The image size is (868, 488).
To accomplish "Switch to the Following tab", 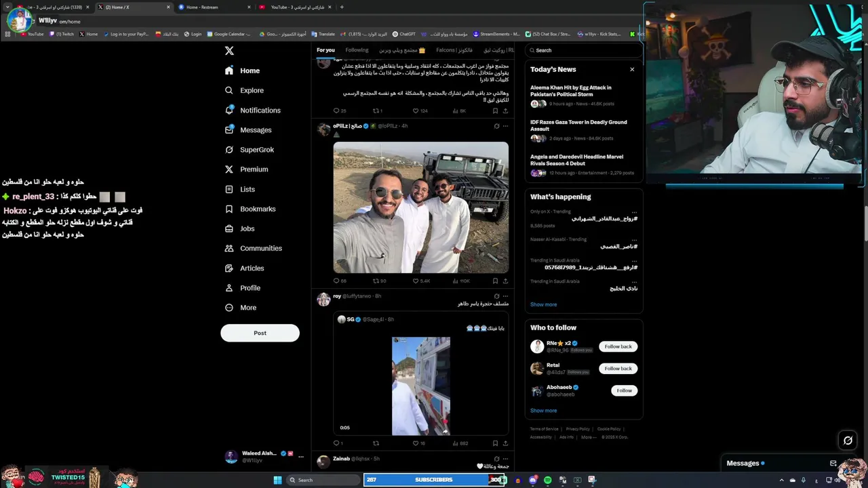I will (357, 50).
